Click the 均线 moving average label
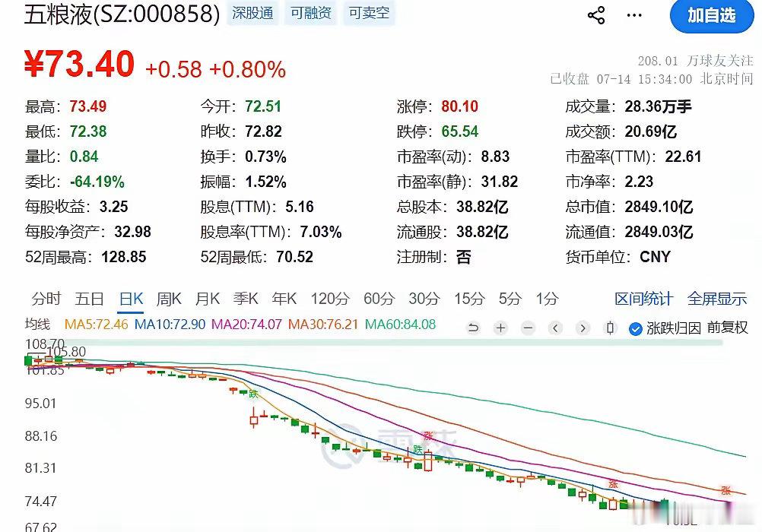This screenshot has height=532, width=762. tap(37, 324)
